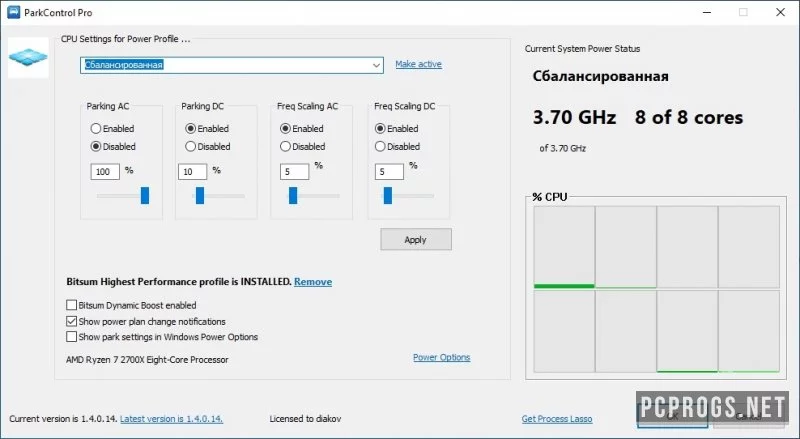800x439 pixels.
Task: Open the power profile dropdown list
Action: 376,65
